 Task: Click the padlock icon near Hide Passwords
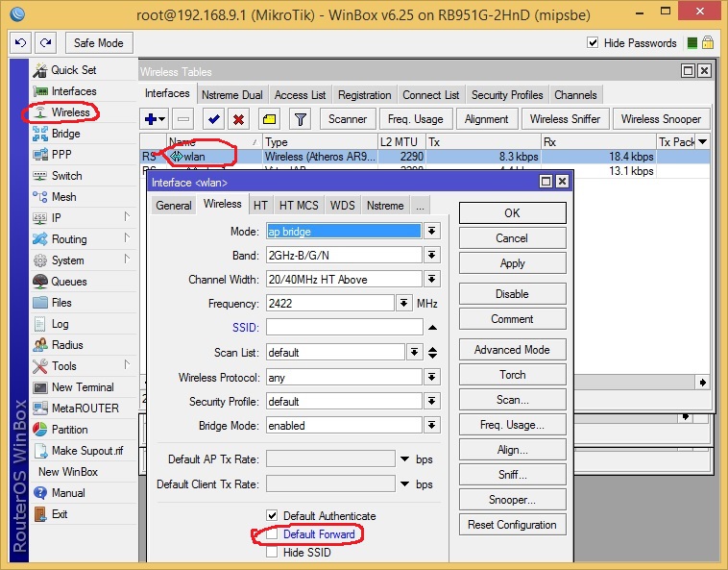pos(708,42)
